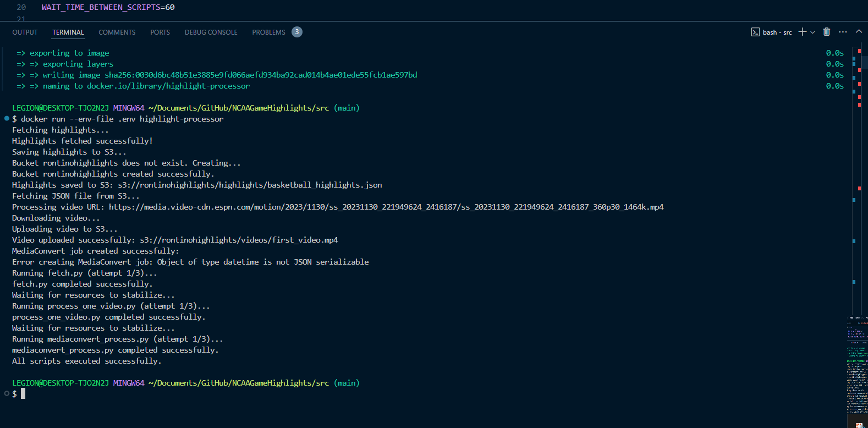The width and height of the screenshot is (868, 428).
Task: Open panel more actions ellipsis menu
Action: pos(843,32)
